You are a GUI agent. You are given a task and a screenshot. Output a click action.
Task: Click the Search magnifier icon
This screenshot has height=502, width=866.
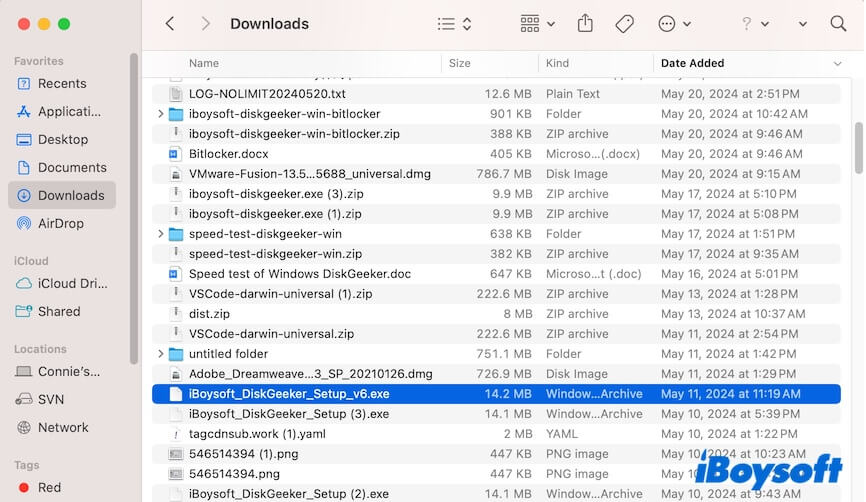coord(838,24)
